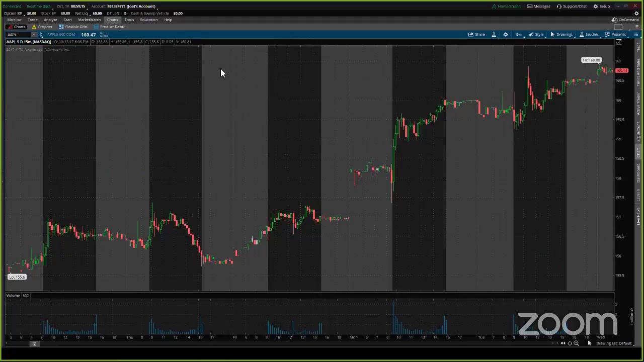This screenshot has width=644, height=362.
Task: Open the Trade tab
Action: 33,20
